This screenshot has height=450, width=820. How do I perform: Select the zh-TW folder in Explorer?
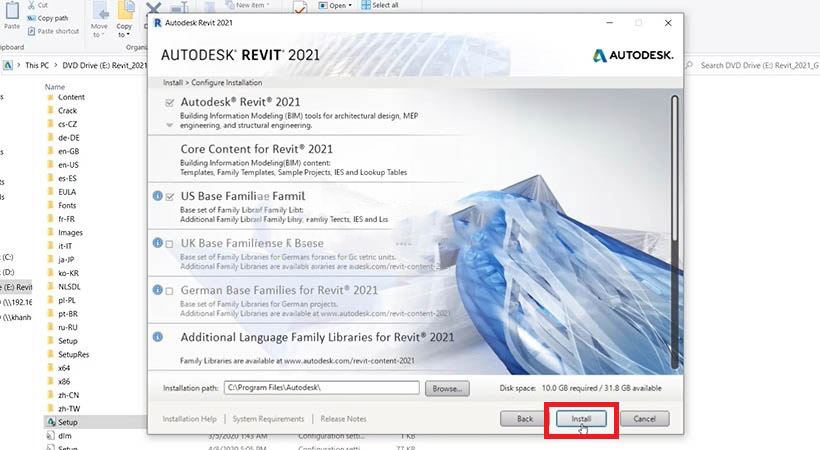(69, 409)
